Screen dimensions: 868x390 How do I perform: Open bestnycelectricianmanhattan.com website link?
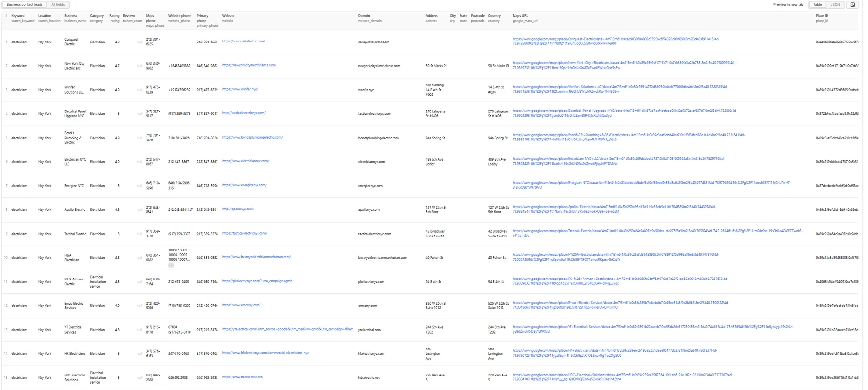point(257,257)
